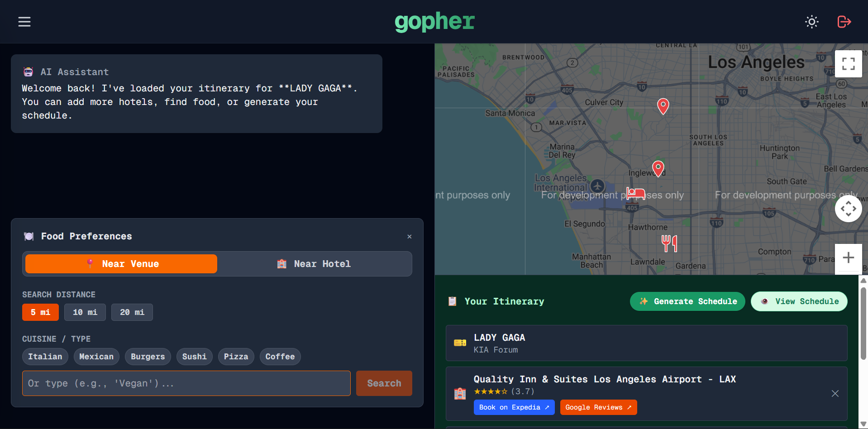The height and width of the screenshot is (429, 868).
Task: Click the Manhattan Beach map label
Action: (591, 261)
